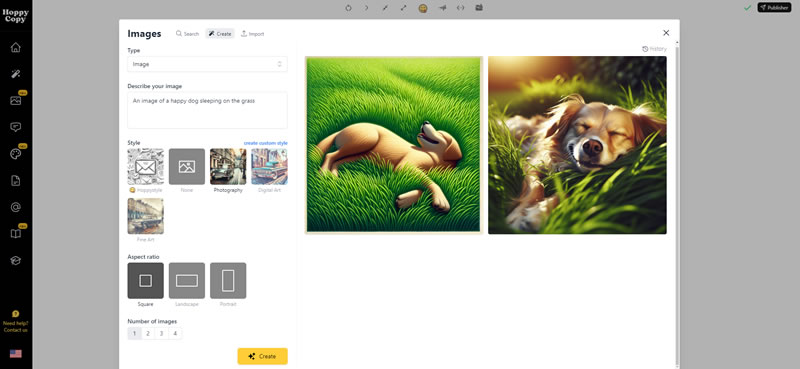Select the cartoon dog on grass image

(394, 145)
